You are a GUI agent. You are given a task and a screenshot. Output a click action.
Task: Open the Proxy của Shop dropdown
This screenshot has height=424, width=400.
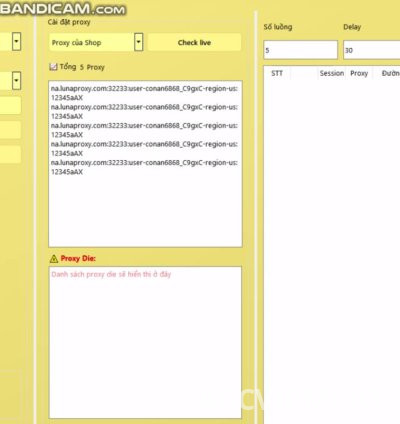tap(96, 42)
